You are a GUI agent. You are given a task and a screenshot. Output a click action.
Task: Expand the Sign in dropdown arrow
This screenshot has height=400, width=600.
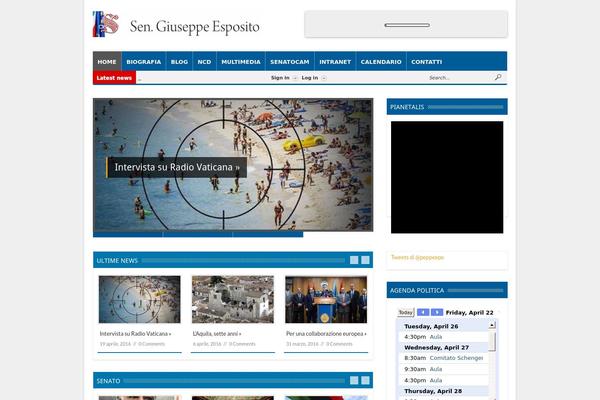pyautogui.click(x=295, y=78)
